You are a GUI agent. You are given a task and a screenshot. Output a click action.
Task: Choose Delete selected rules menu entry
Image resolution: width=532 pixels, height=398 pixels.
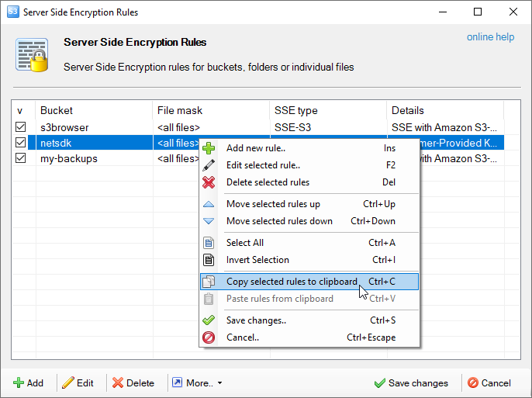pyautogui.click(x=309, y=182)
